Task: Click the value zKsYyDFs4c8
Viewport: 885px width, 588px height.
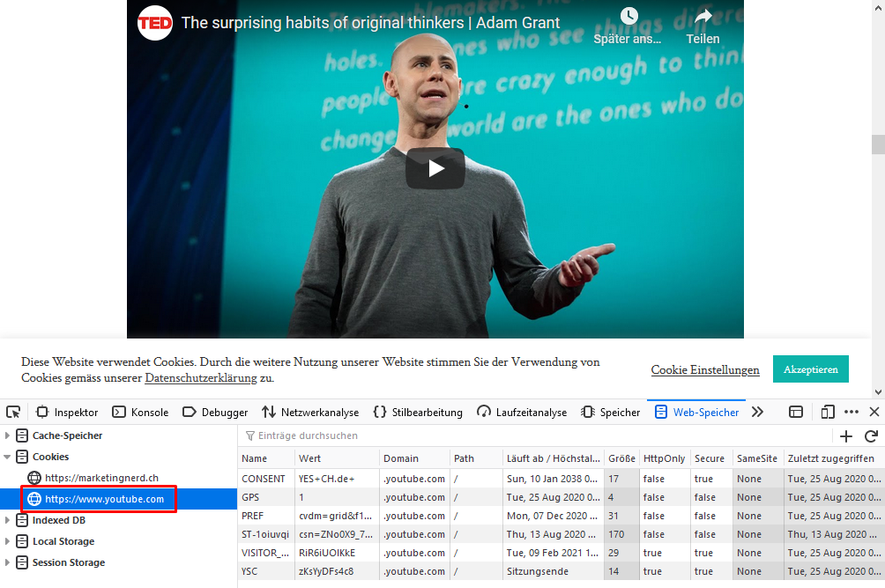Action: point(326,571)
